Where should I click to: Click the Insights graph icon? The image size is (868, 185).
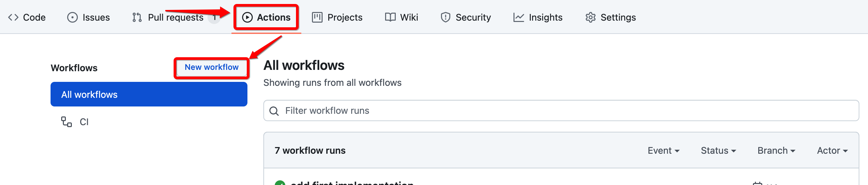tap(518, 17)
